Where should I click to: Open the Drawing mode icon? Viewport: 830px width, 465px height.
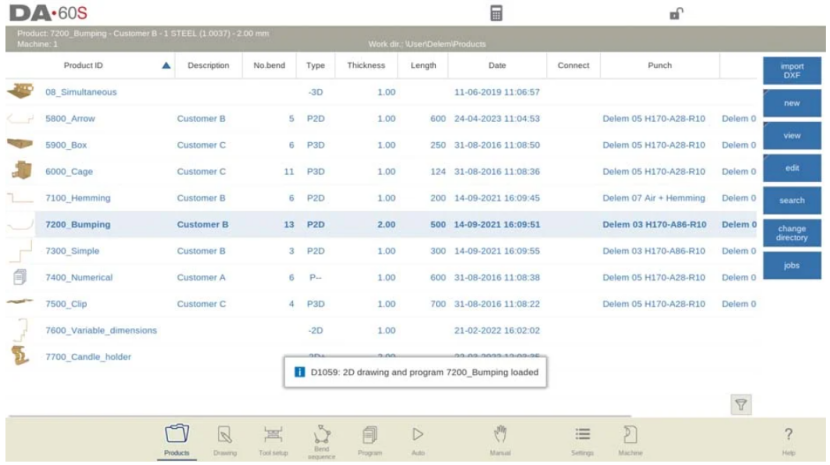pos(225,439)
